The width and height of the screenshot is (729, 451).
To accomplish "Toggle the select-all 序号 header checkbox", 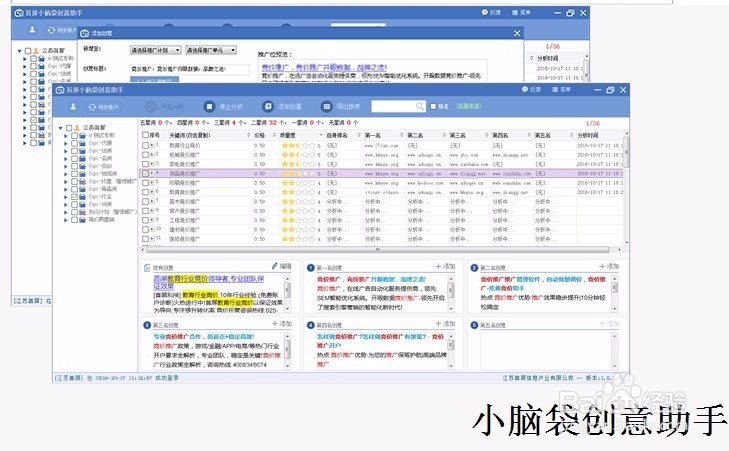I will 145,135.
